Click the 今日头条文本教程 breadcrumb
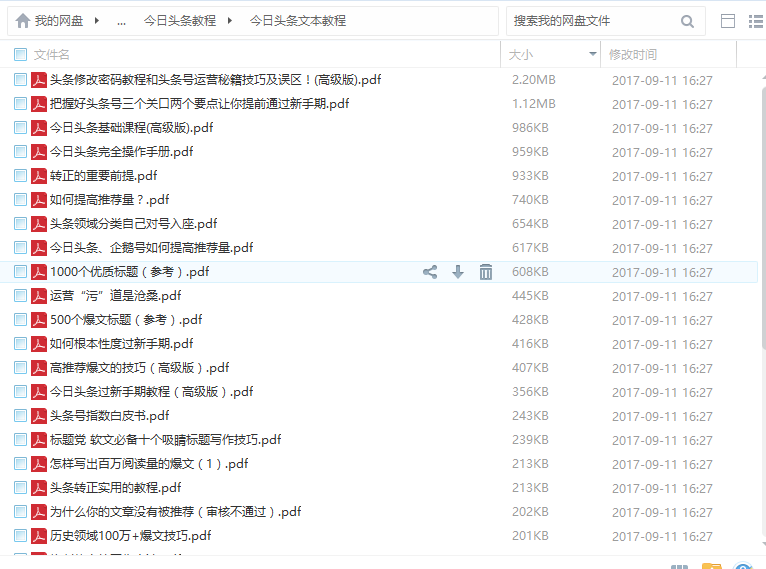 click(298, 21)
